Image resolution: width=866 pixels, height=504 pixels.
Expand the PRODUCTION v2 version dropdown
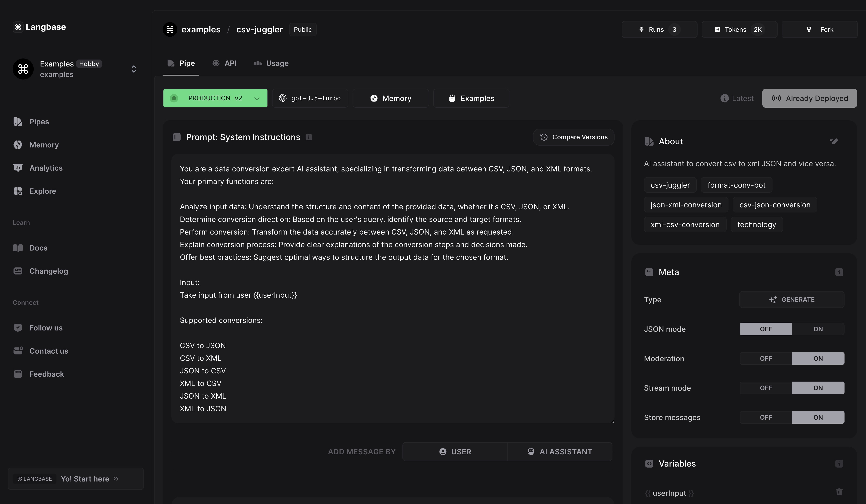256,98
